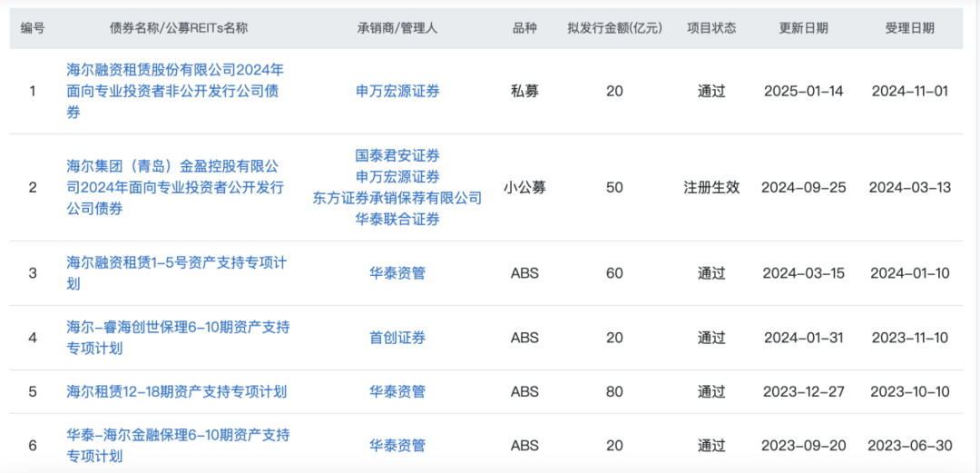This screenshot has height=473, width=980.
Task: Click the 拟发行金额(亿元) column header
Action: [x=614, y=28]
